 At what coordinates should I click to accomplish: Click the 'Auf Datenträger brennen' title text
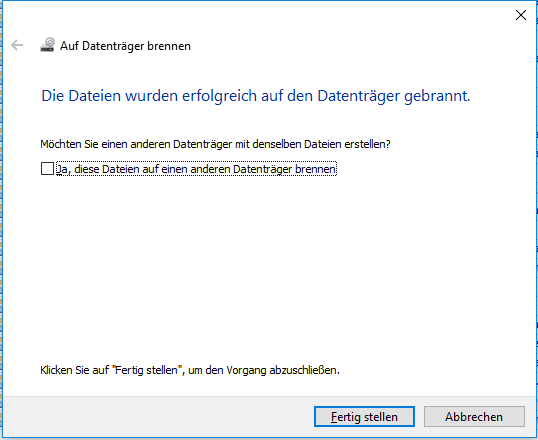125,46
